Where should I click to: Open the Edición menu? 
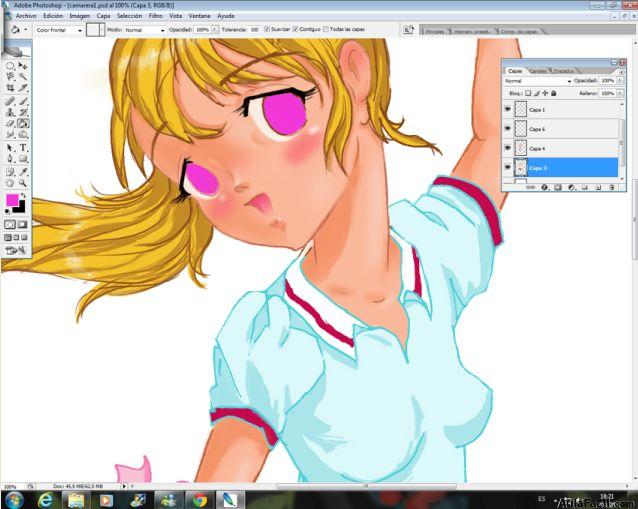[x=53, y=16]
